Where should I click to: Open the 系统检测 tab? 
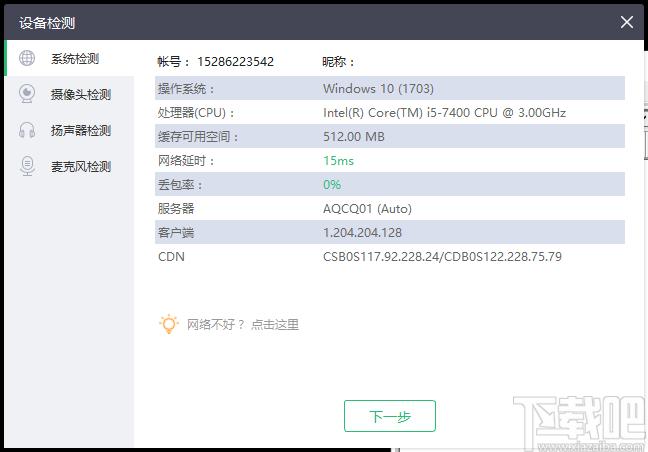point(69,58)
